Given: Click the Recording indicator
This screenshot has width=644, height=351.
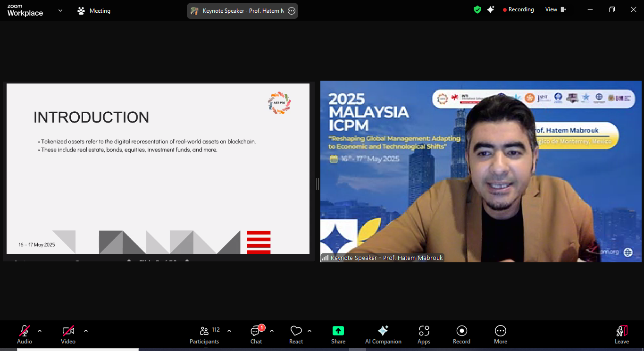Looking at the screenshot, I should (519, 9).
